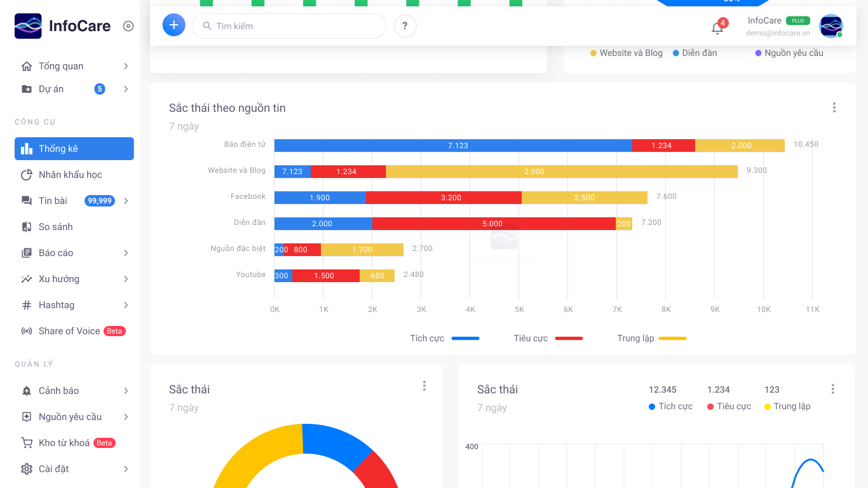Open the help question mark icon
868x488 pixels.
point(405,26)
